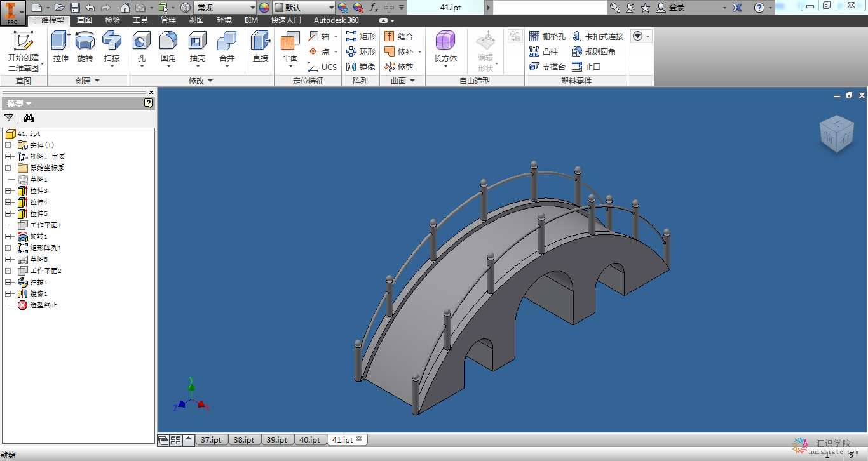This screenshot has height=461, width=868.
Task: Select 矩形 rectangular pattern tool
Action: [x=360, y=36]
